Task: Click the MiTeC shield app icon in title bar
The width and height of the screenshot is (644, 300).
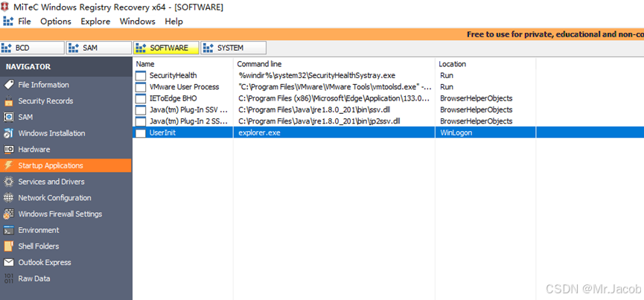Action: point(6,7)
